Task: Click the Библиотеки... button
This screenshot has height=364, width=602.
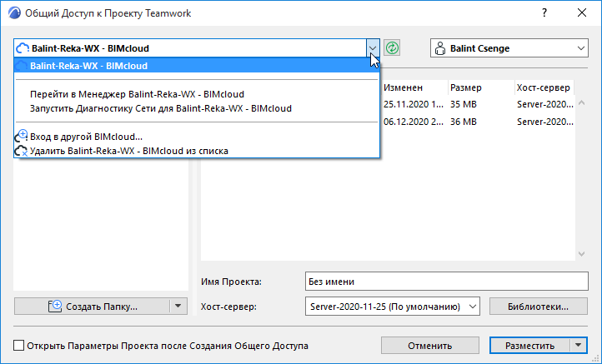Action: pos(539,307)
